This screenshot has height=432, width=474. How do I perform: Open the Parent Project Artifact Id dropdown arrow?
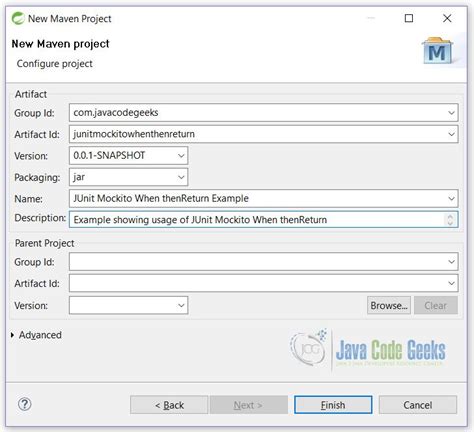(x=451, y=283)
